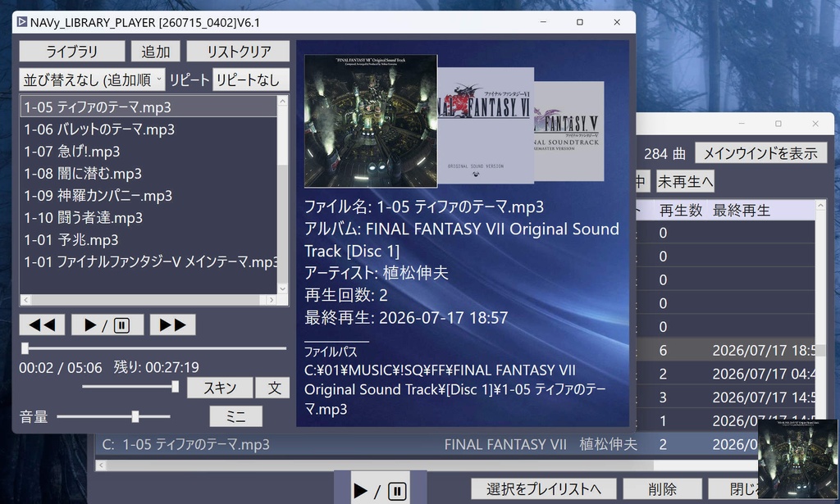The image size is (840, 504).
Task: Click the 再生数 column header
Action: coord(680,211)
